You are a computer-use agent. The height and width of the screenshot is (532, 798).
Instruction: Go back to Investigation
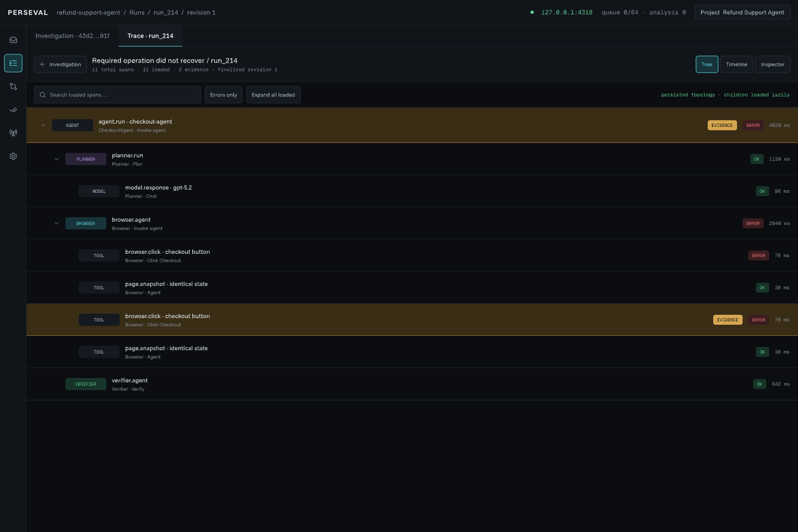click(x=60, y=64)
